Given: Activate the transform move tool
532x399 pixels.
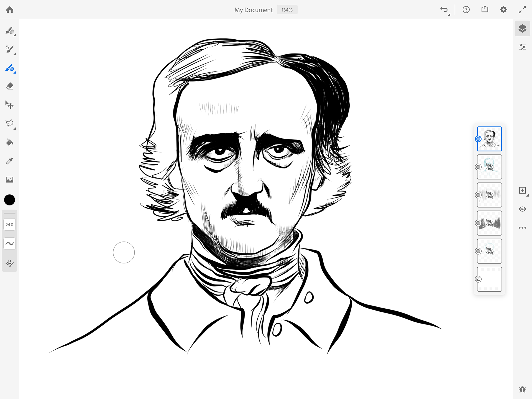Looking at the screenshot, I should tap(9, 105).
